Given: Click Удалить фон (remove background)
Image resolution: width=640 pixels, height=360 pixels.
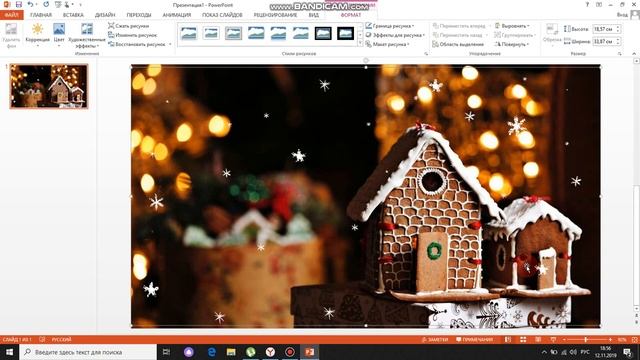Looking at the screenshot, I should pyautogui.click(x=11, y=36).
